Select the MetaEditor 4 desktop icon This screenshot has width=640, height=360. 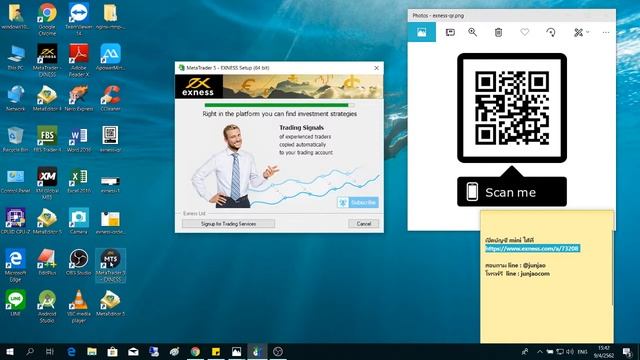tap(47, 98)
